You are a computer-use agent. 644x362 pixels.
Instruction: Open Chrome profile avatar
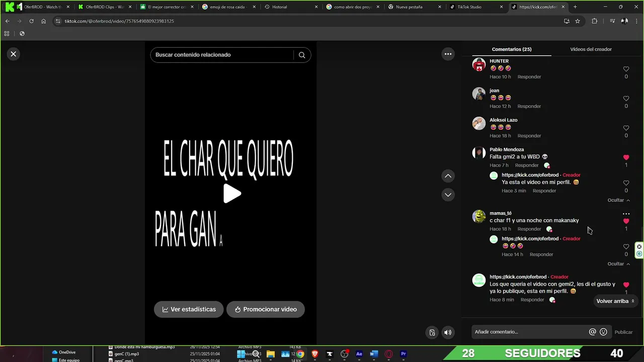624,21
